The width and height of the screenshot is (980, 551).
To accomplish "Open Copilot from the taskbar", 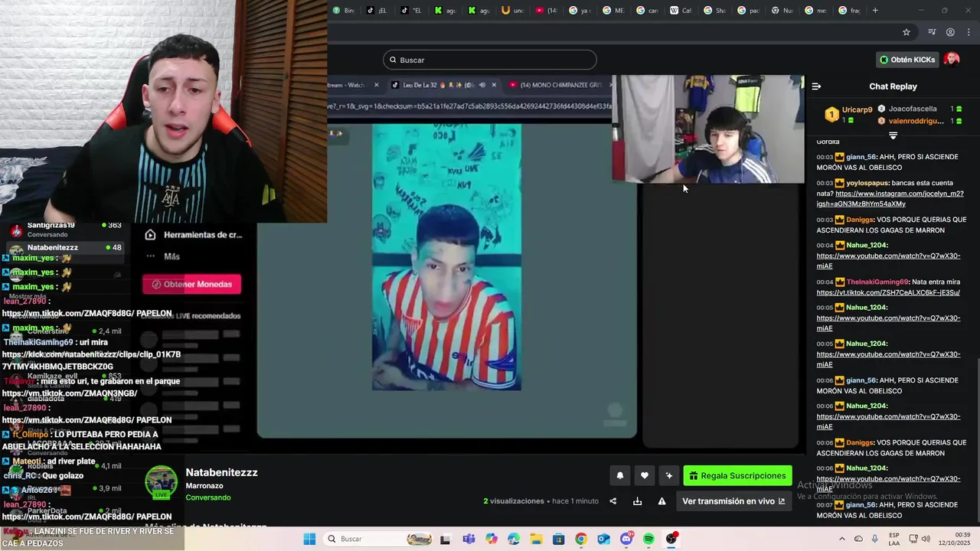I will pos(491,539).
